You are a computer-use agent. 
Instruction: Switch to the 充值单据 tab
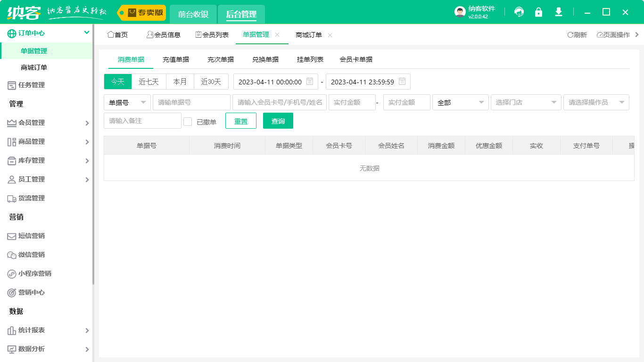pos(176,59)
